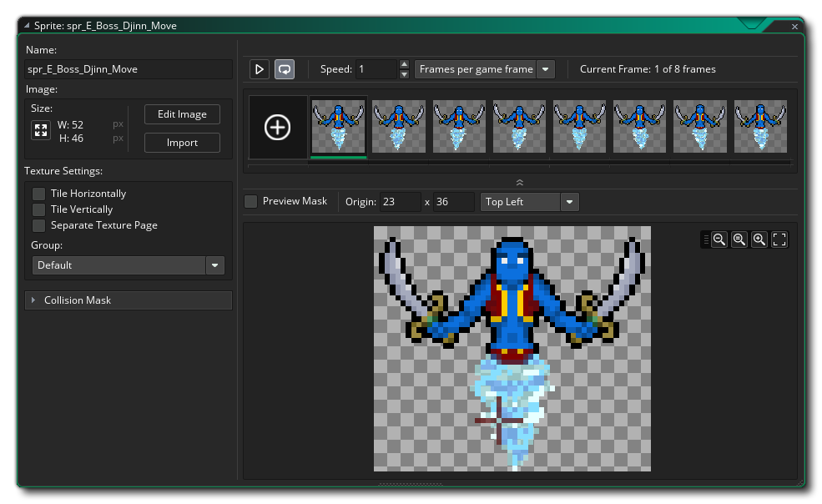Toggle the Separate Texture Page checkbox
Image resolution: width=822 pixels, height=504 pixels.
pos(39,225)
